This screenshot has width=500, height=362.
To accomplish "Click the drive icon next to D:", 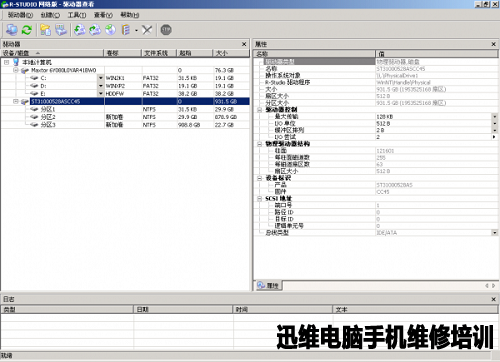I will (x=34, y=86).
